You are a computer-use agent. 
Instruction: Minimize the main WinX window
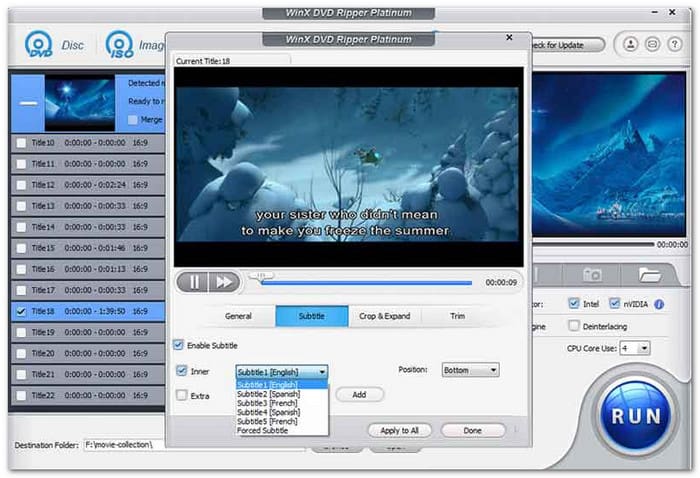(654, 12)
